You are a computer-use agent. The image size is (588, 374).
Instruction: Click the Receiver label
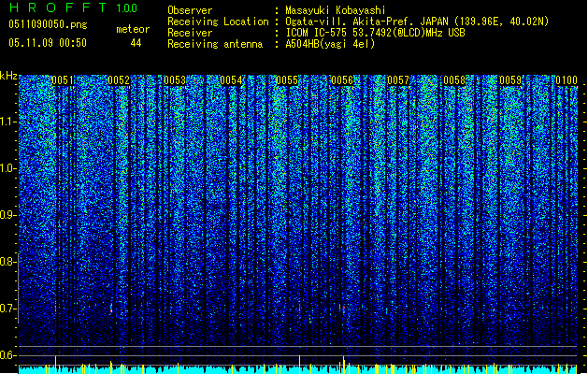[x=190, y=33]
